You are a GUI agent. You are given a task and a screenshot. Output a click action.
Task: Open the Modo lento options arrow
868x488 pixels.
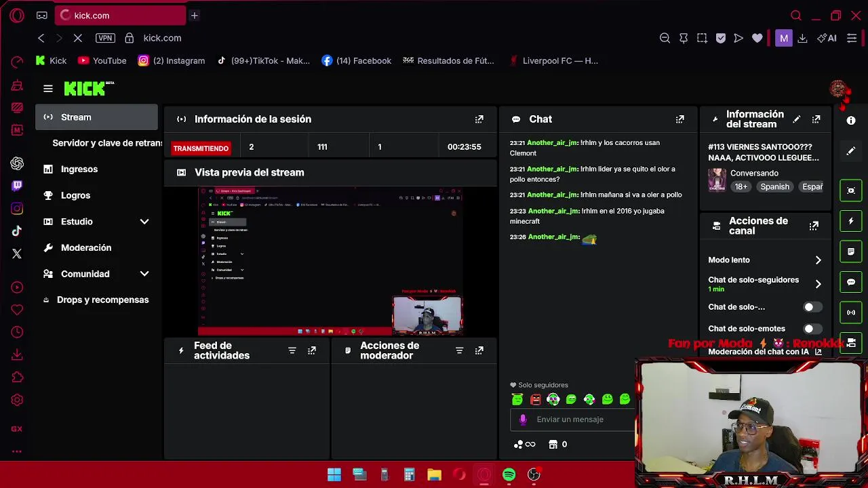[818, 260]
